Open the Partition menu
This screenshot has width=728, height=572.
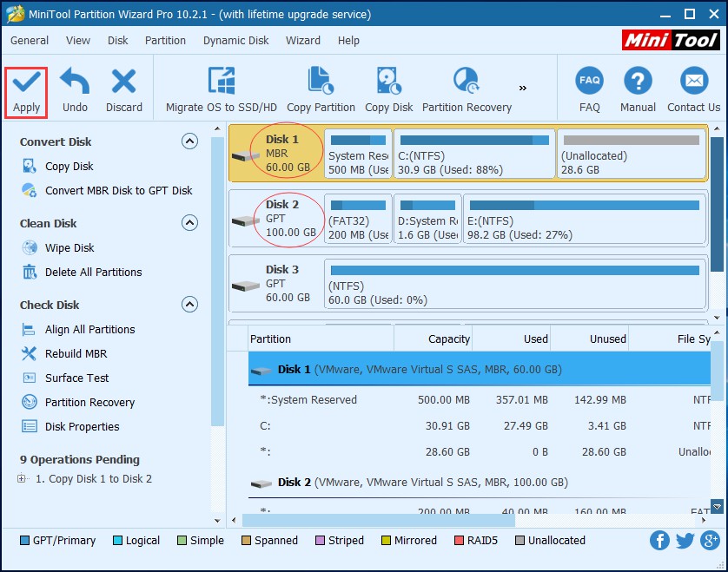coord(165,41)
